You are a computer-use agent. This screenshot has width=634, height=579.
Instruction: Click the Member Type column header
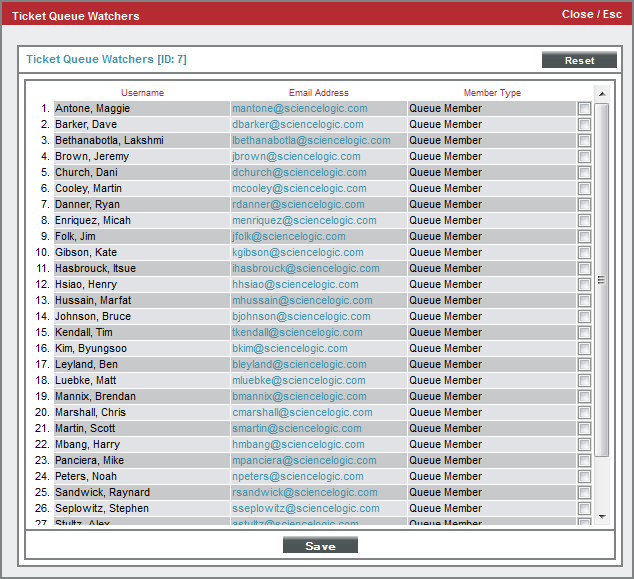coord(491,93)
